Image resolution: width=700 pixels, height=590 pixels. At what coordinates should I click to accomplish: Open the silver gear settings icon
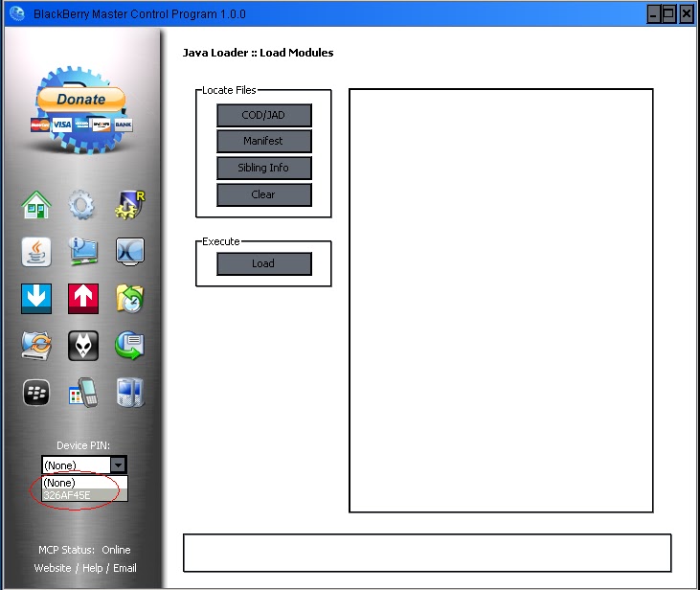pyautogui.click(x=81, y=205)
